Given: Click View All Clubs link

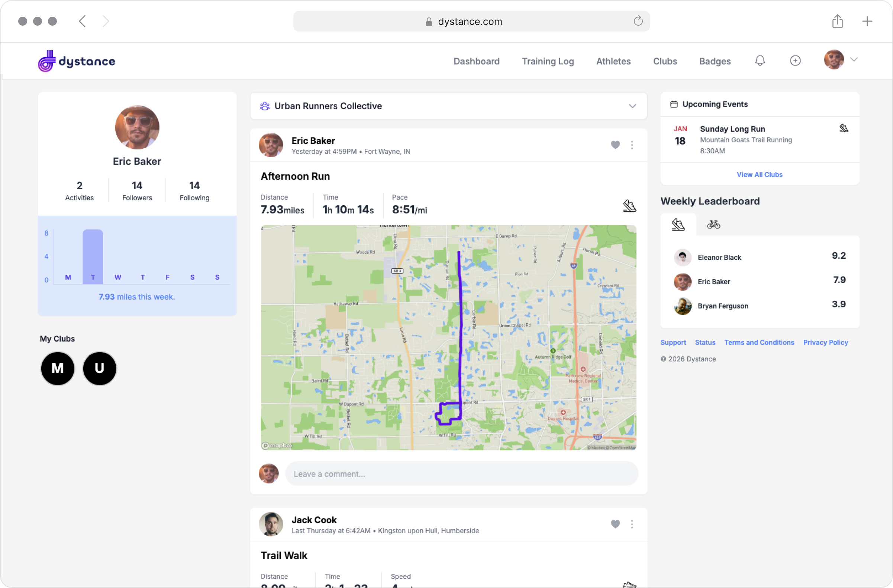Looking at the screenshot, I should tap(760, 175).
